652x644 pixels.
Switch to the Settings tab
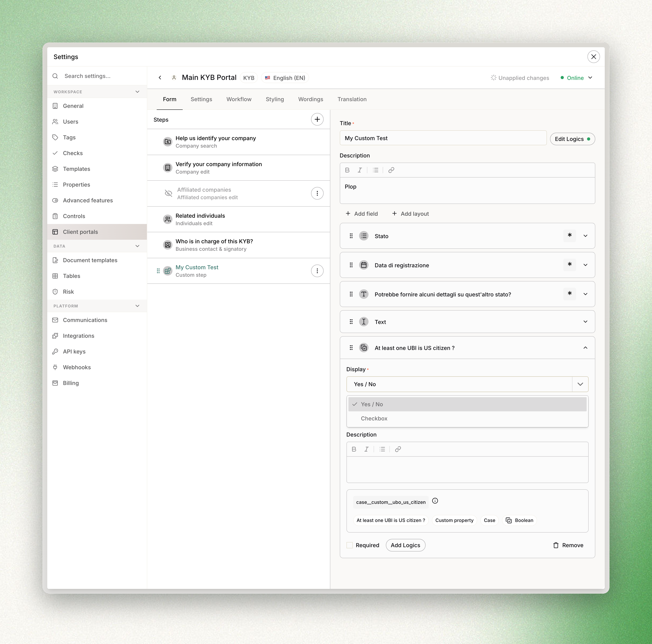(x=201, y=99)
